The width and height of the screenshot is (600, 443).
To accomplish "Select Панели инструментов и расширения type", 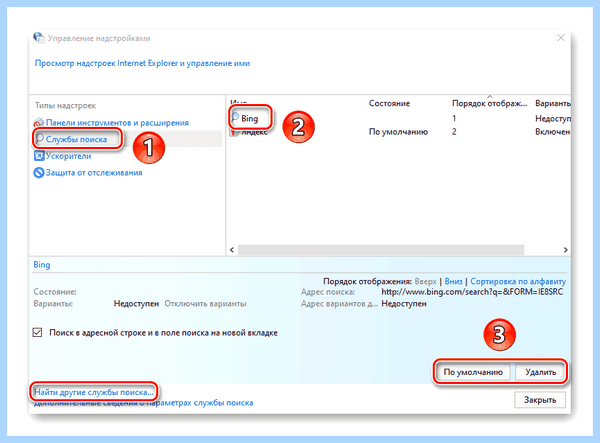I will (117, 123).
